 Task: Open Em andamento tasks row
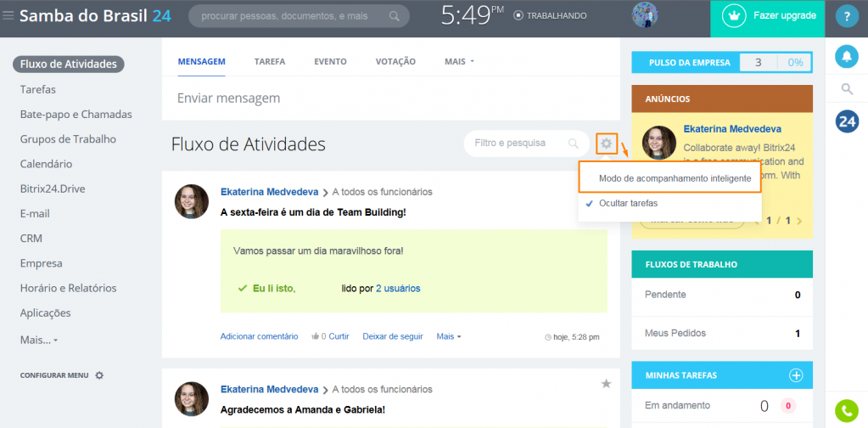coord(722,406)
